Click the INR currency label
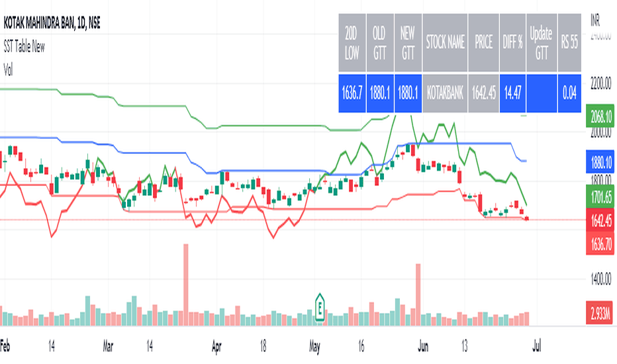617x364 pixels. [x=595, y=21]
